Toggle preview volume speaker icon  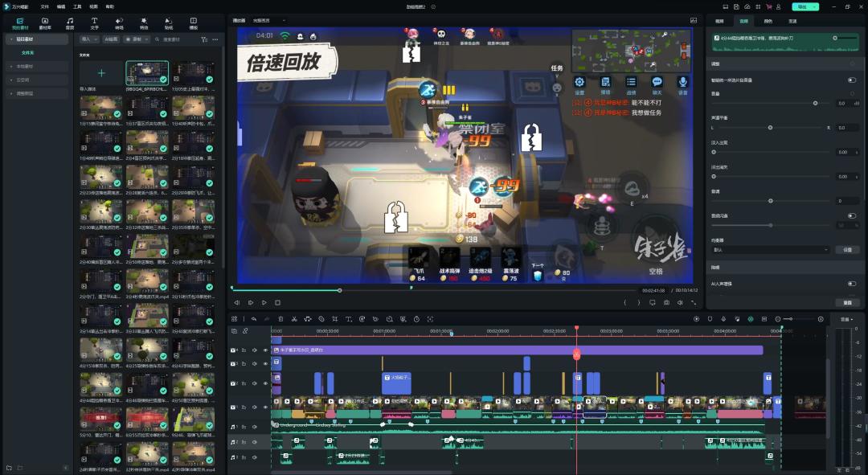point(680,303)
